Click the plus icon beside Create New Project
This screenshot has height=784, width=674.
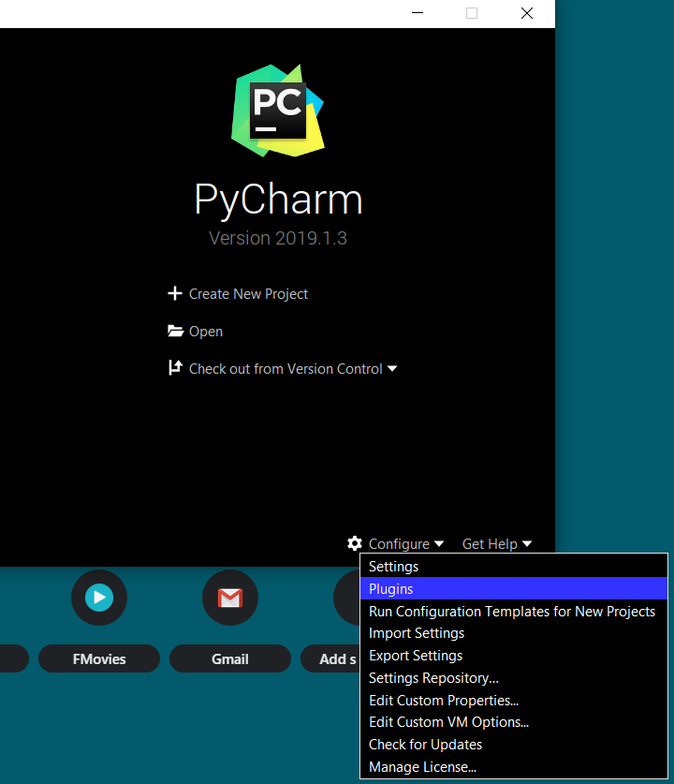[x=174, y=293]
